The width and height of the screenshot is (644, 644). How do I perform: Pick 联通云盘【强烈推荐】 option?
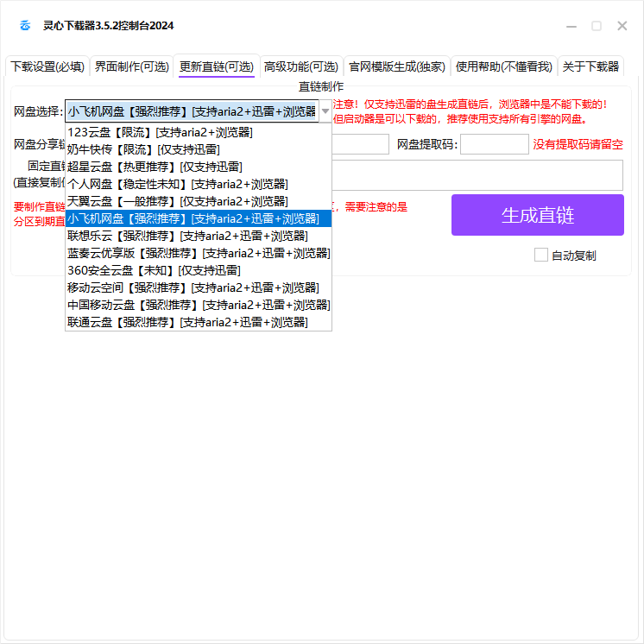click(x=199, y=322)
